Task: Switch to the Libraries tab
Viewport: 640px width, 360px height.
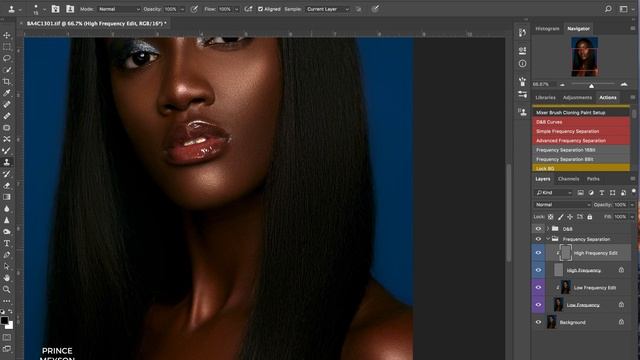Action: [x=545, y=98]
